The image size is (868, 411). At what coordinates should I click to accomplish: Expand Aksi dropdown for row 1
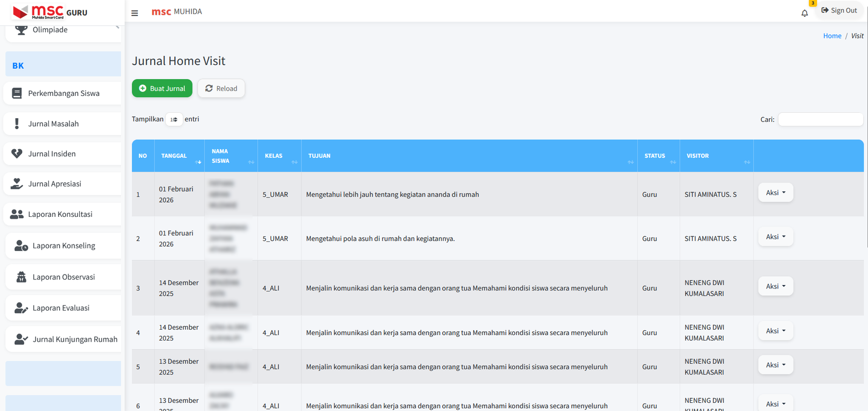point(775,192)
